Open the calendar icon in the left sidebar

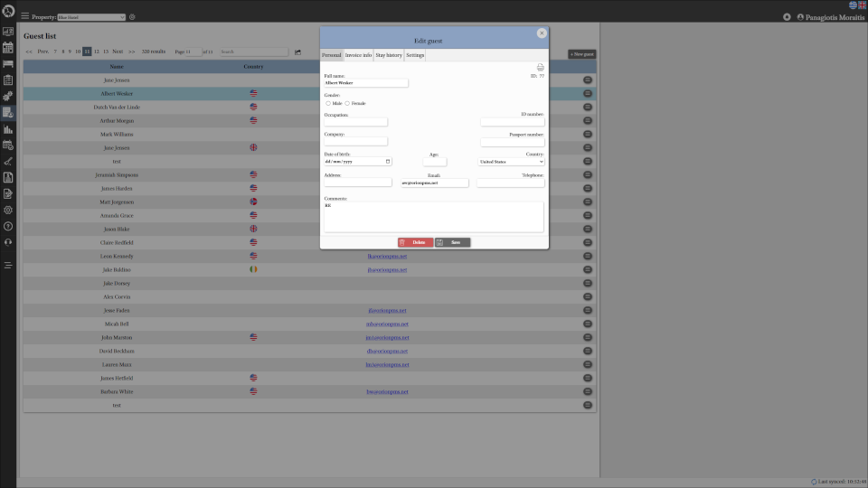tap(8, 47)
